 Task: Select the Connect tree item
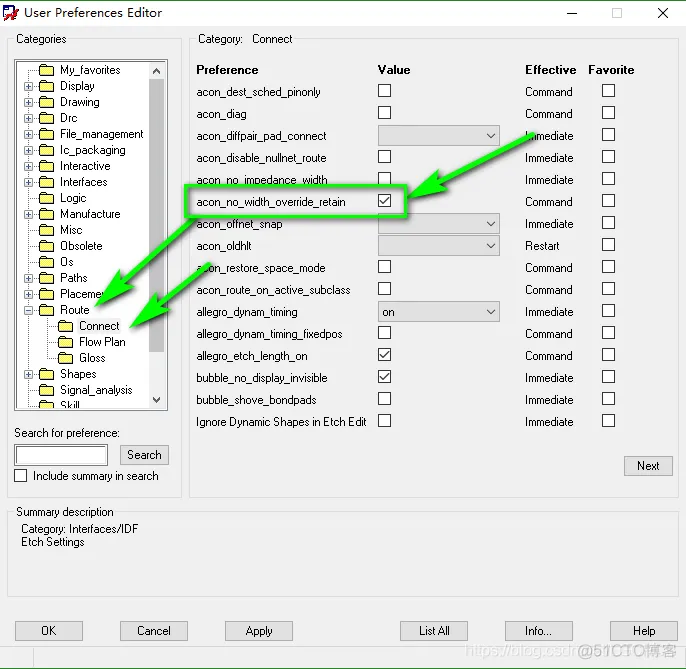[99, 326]
